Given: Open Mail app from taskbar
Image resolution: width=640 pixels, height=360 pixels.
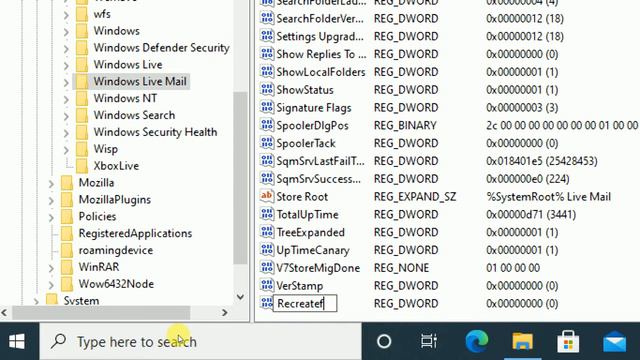Looking at the screenshot, I should pyautogui.click(x=614, y=342).
